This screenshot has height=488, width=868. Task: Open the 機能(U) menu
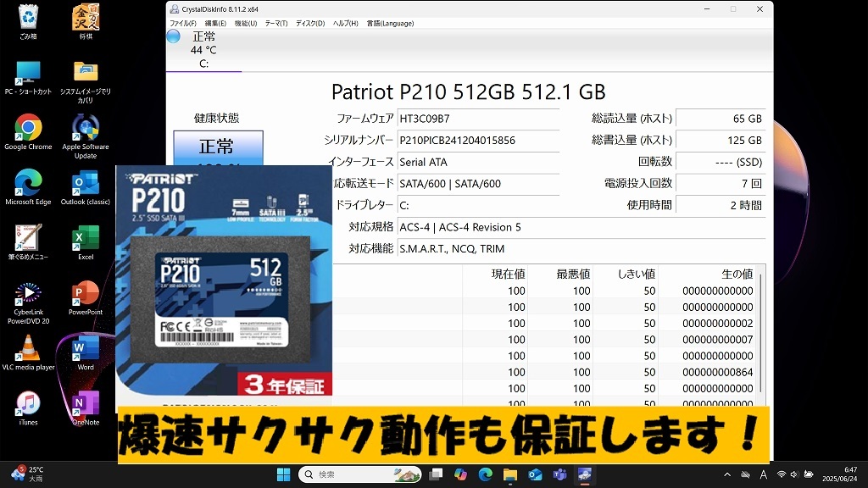pos(246,23)
